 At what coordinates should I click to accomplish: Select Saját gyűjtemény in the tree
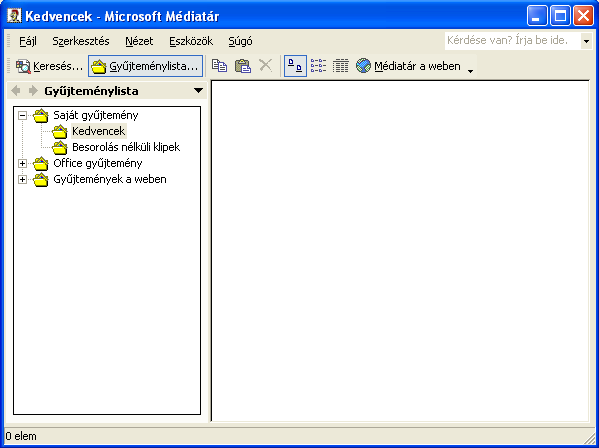[x=96, y=115]
